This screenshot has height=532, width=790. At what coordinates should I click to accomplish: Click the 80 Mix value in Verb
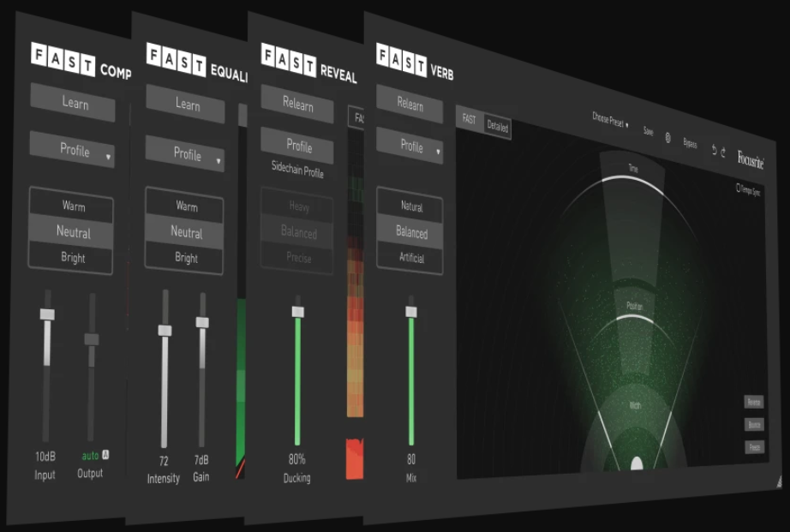coord(411,459)
